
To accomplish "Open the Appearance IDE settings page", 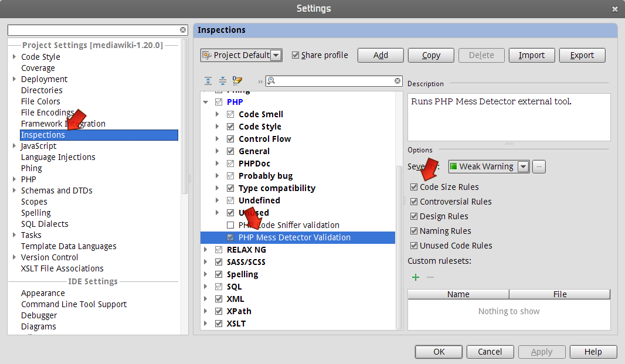I will point(43,294).
